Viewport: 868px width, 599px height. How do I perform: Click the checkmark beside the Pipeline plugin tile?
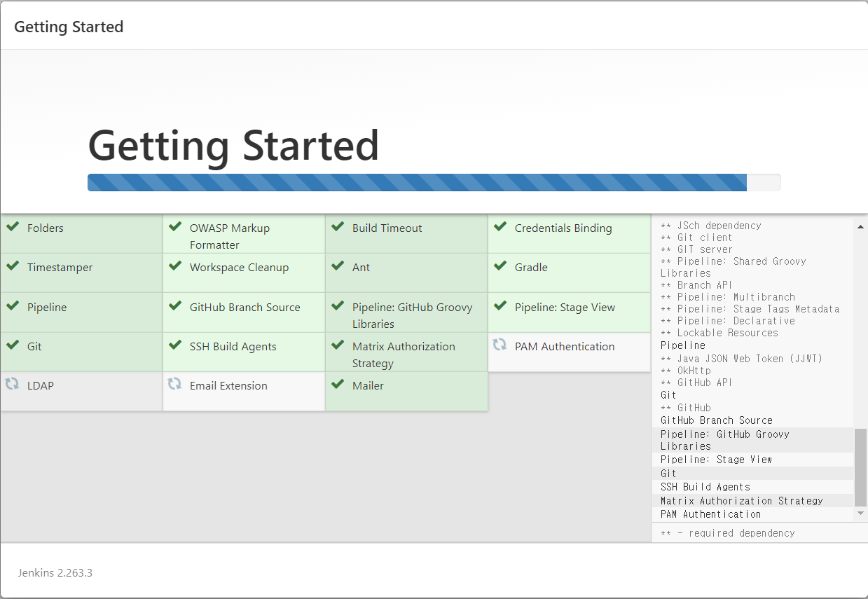(12, 306)
